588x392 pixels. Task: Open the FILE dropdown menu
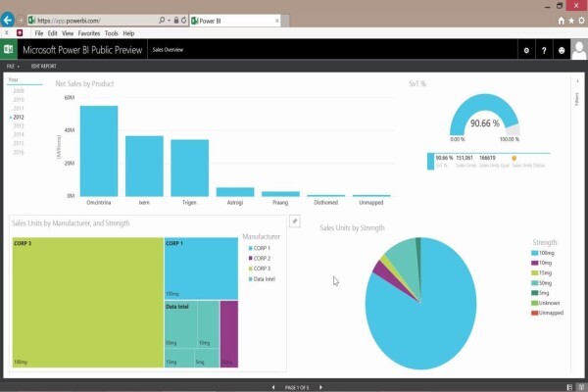tap(13, 66)
